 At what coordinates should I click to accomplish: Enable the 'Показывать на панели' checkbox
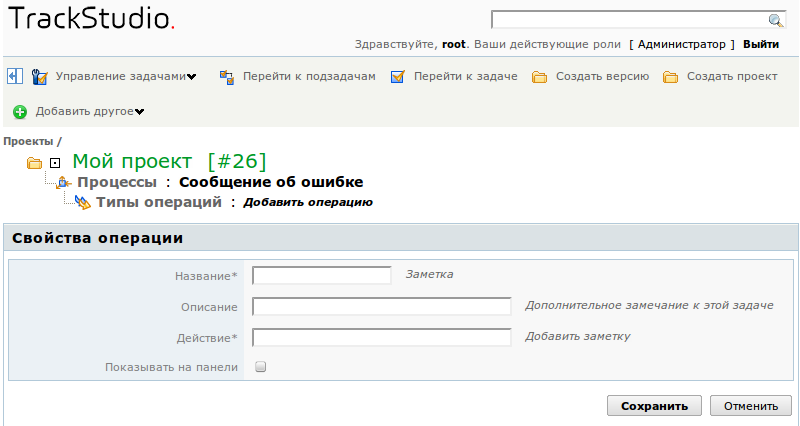[x=261, y=367]
